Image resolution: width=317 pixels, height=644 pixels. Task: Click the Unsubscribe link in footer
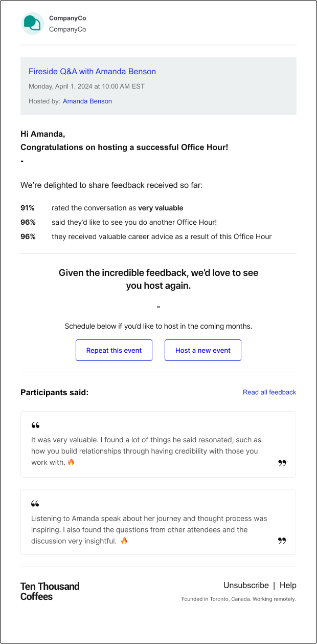(x=246, y=585)
